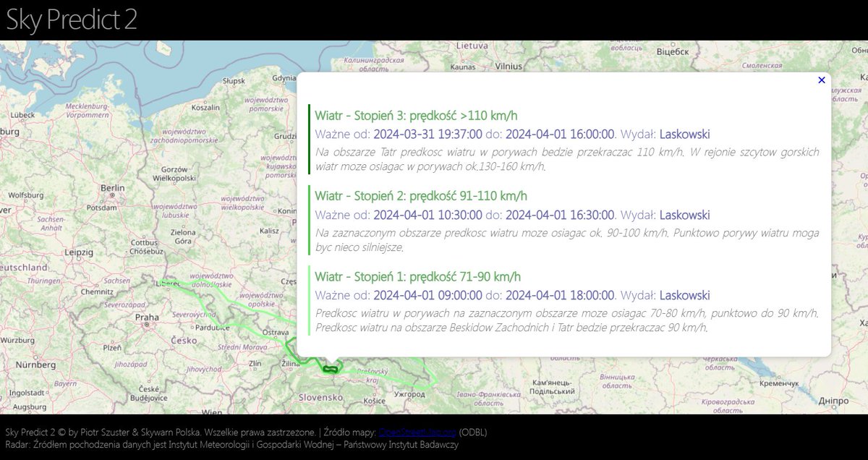Click the Lübeck label on the map
Viewport: 868px width, 460px height.
click(22, 115)
